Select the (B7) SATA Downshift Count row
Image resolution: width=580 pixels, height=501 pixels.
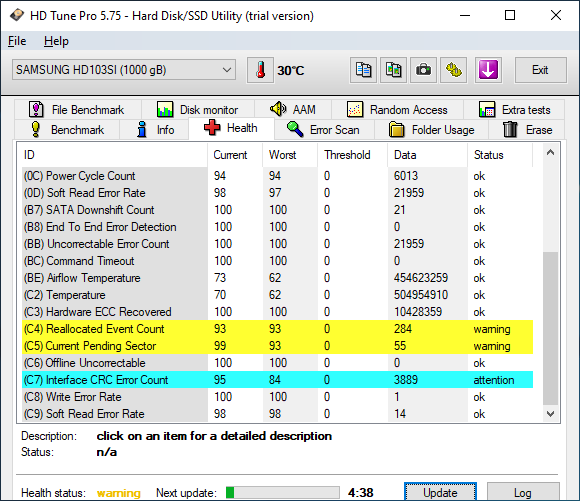click(x=277, y=210)
